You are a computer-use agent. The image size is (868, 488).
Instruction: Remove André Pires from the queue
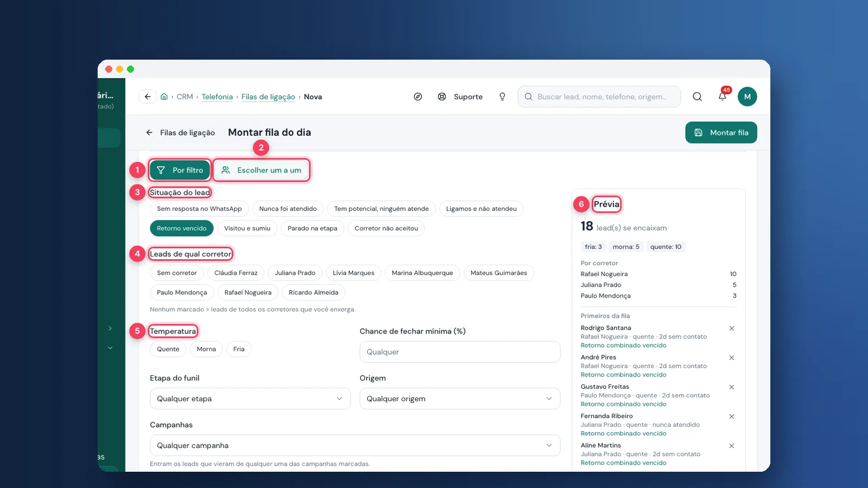732,358
